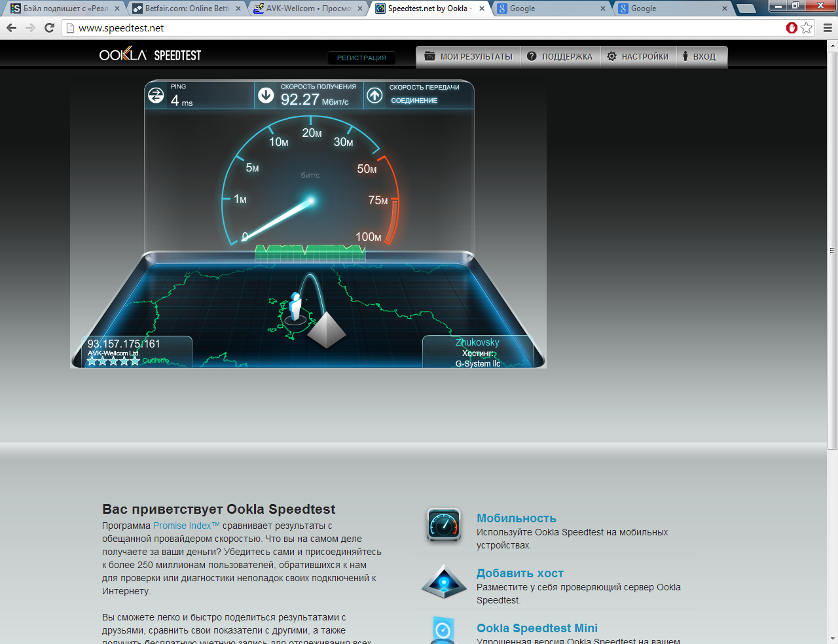Open a new tab button
This screenshot has height=644, width=838.
coord(746,9)
